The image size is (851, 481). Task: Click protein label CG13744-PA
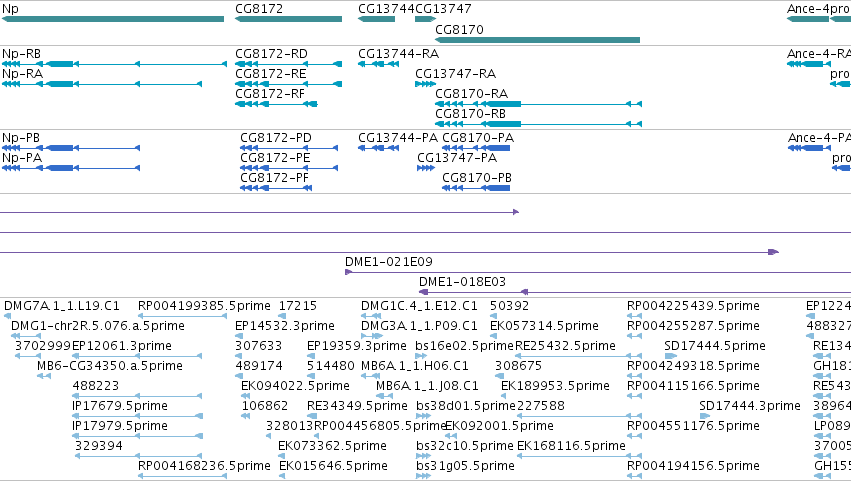click(398, 138)
